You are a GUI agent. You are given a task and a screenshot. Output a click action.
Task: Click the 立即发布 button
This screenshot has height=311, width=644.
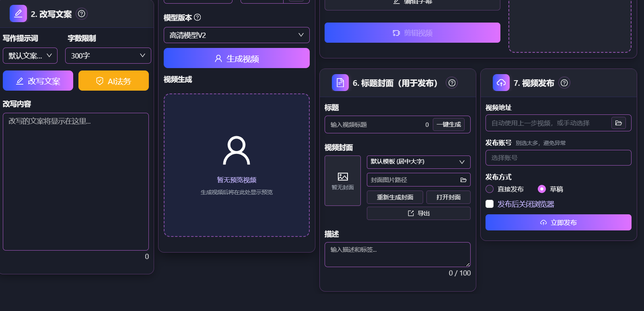[558, 222]
